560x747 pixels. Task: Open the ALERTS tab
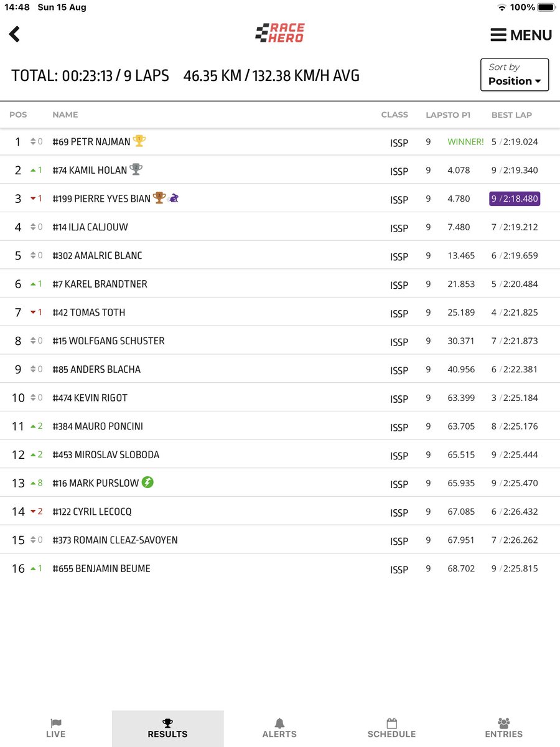279,728
